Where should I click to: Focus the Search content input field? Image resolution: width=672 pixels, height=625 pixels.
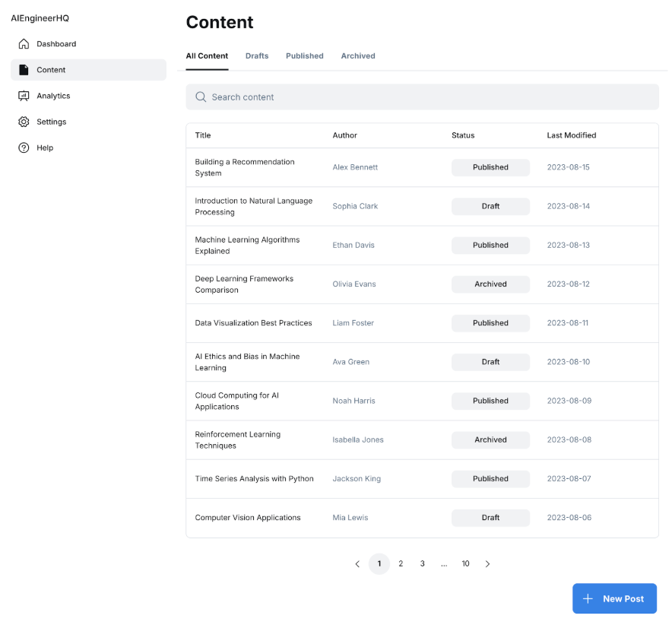[x=426, y=97]
